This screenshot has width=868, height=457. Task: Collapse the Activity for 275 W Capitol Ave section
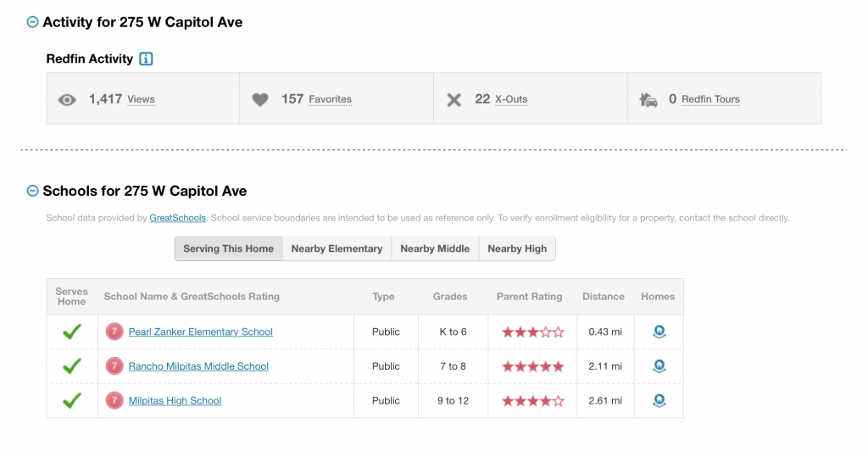(33, 23)
